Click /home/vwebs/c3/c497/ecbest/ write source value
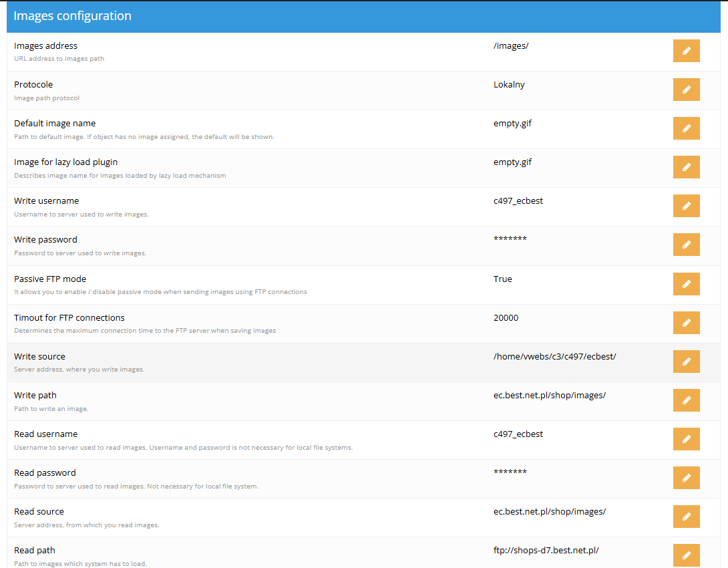 554,357
